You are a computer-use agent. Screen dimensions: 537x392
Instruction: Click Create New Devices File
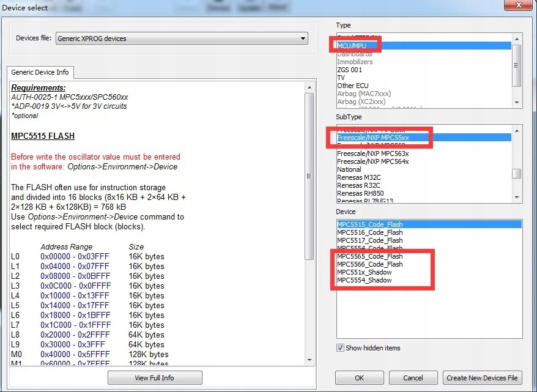click(482, 378)
